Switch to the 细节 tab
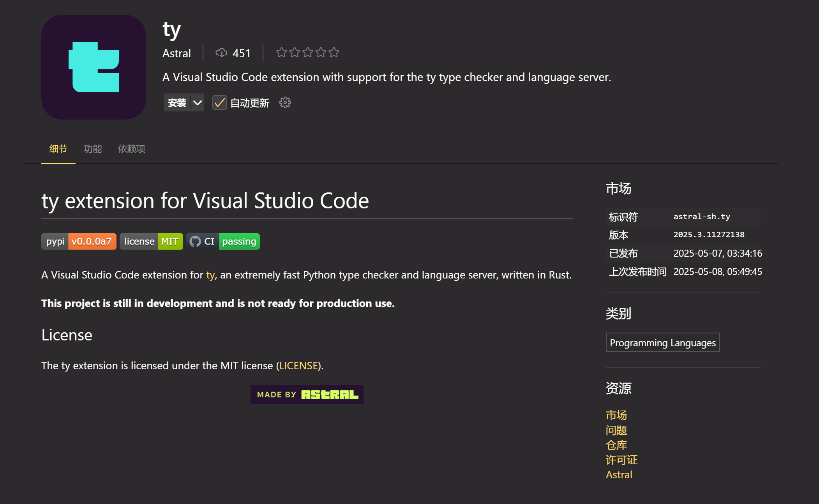This screenshot has width=819, height=504. 58,149
